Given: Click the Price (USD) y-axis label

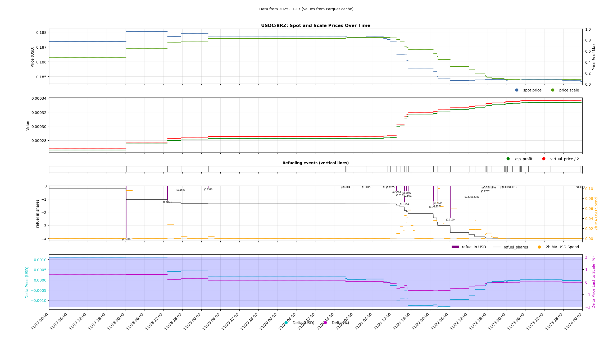Looking at the screenshot, I should coord(33,57).
